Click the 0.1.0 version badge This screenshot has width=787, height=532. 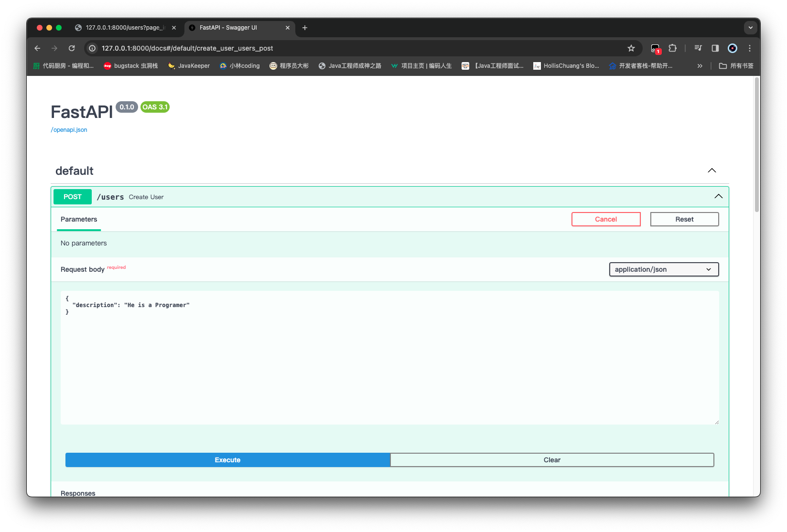(x=127, y=107)
